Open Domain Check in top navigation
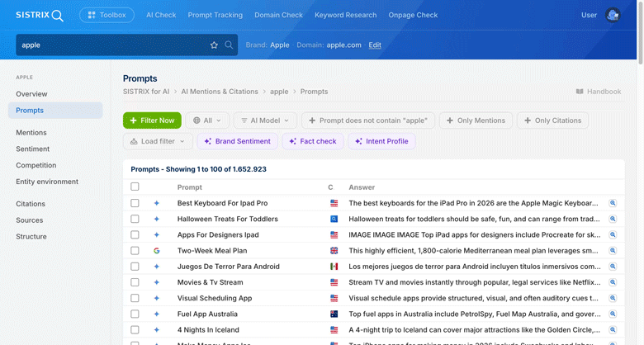The image size is (644, 345). pyautogui.click(x=278, y=15)
